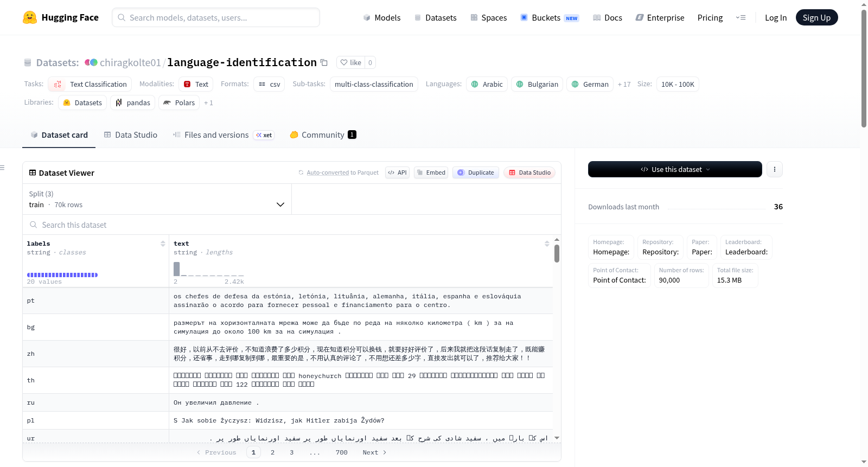Click the text lengths histogram

[209, 269]
